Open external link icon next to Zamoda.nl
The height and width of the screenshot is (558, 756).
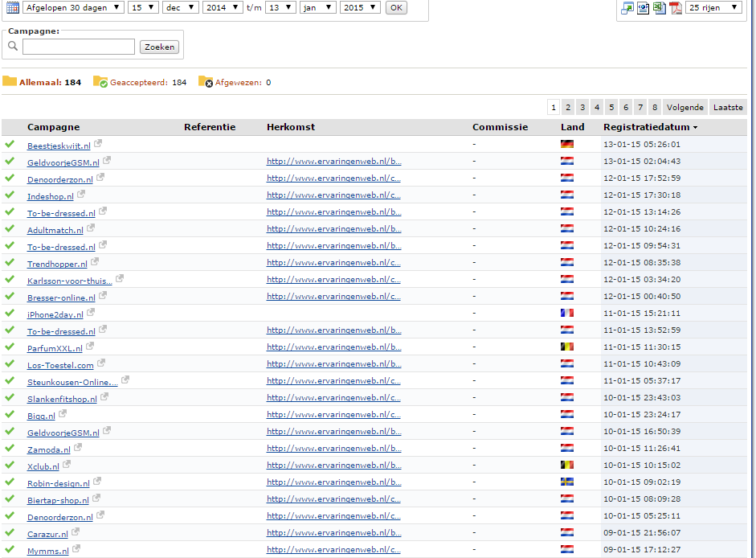(78, 448)
